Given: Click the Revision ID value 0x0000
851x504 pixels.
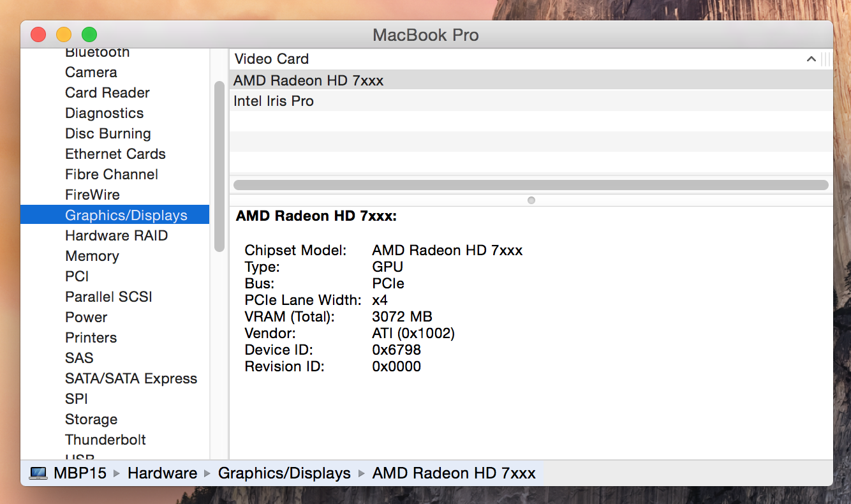Looking at the screenshot, I should tap(396, 366).
